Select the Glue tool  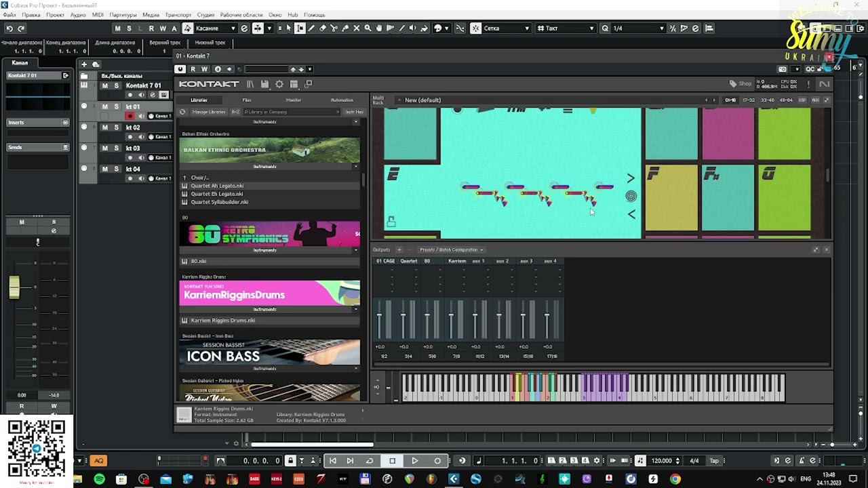click(345, 28)
